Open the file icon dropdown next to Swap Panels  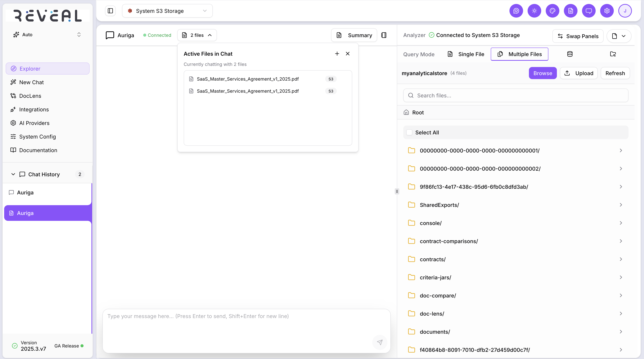point(619,36)
